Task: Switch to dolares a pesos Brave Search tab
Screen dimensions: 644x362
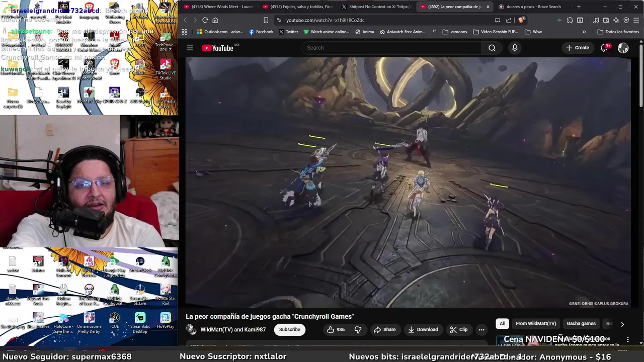Action: [x=533, y=7]
